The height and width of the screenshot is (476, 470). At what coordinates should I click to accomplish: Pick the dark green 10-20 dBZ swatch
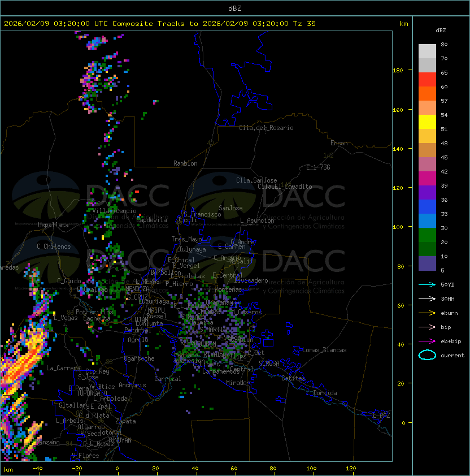[x=427, y=249]
